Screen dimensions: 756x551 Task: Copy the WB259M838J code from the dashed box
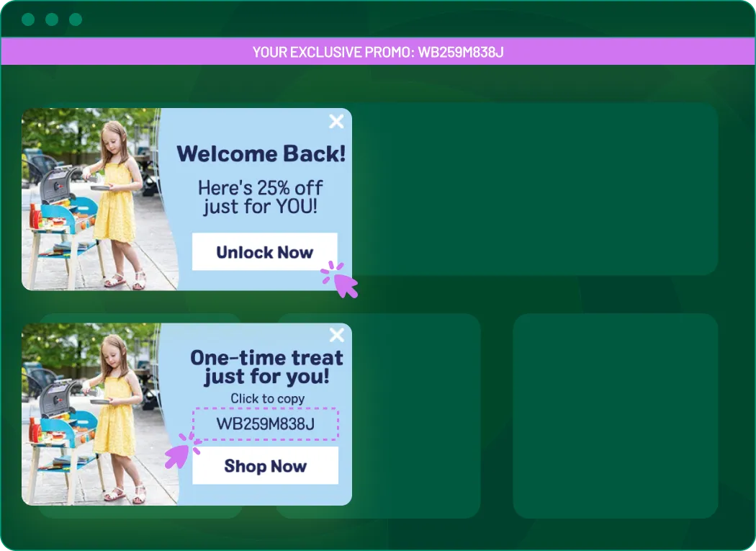tap(266, 424)
